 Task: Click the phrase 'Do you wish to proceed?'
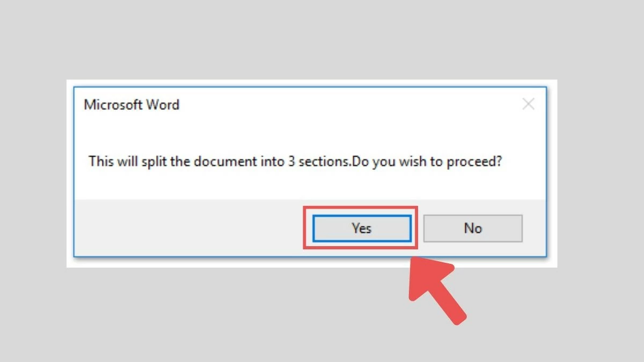[427, 161]
